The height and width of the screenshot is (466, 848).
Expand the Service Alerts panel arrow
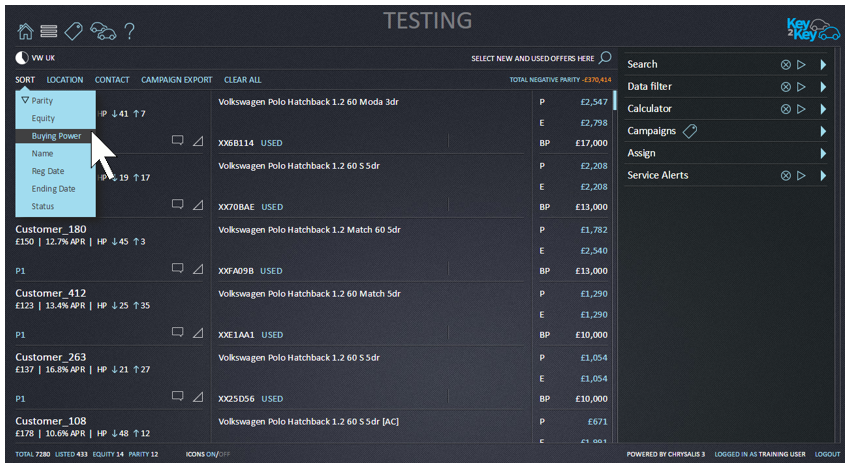coord(823,175)
